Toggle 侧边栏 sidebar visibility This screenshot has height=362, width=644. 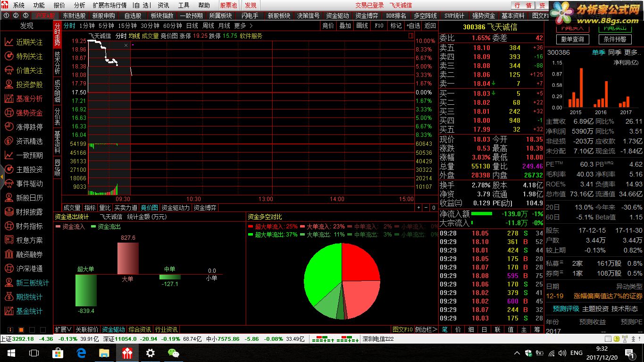click(426, 329)
